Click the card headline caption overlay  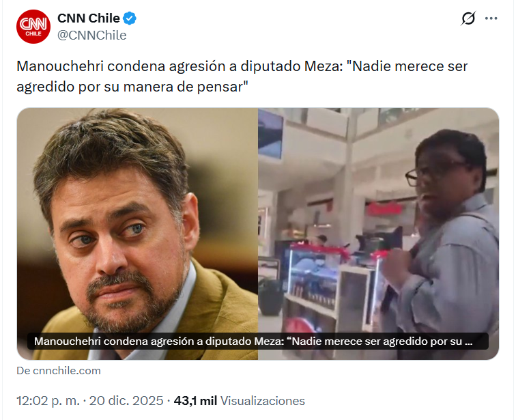(258, 341)
